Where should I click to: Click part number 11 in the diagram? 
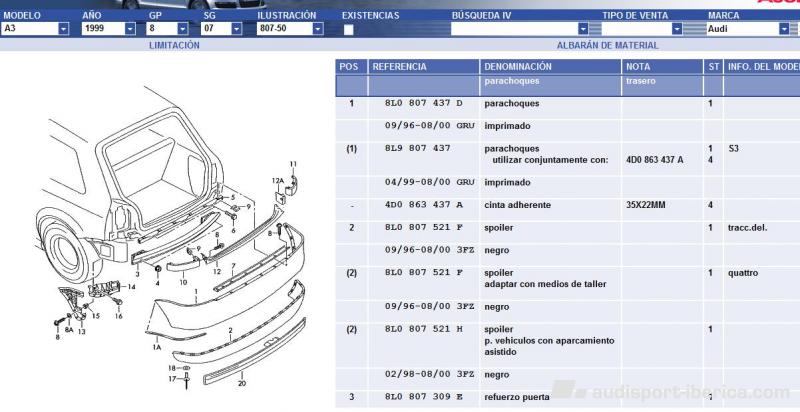click(x=293, y=164)
